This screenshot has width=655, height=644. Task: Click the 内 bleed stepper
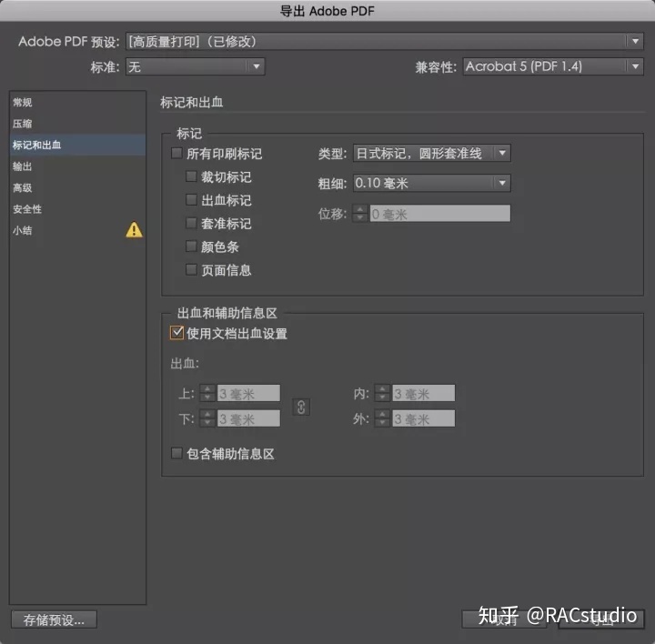382,393
